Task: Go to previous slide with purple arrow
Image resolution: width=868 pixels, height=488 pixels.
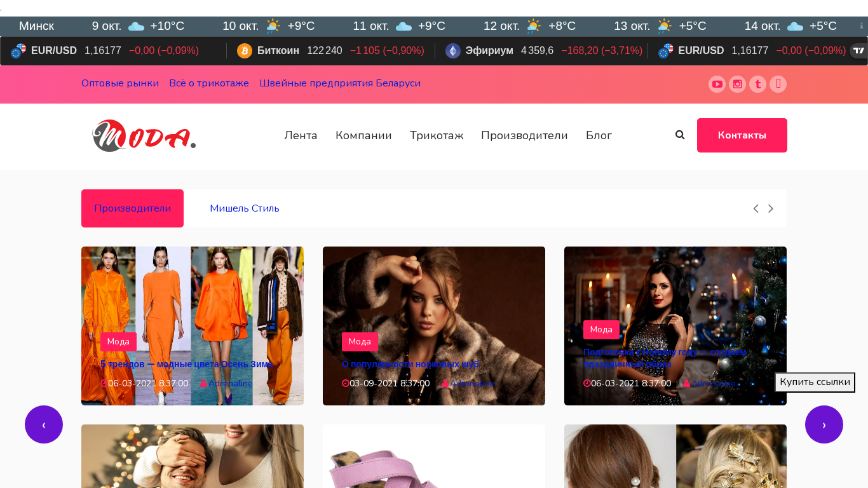Action: point(44,424)
